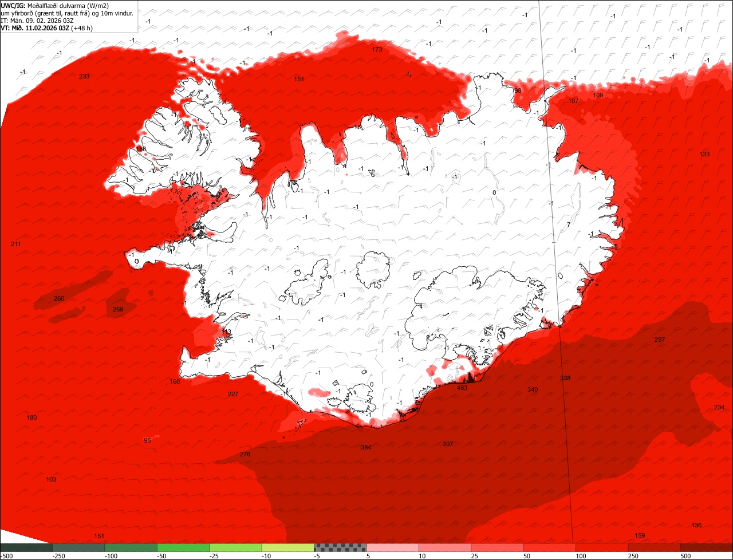Click the legend description line mentioning '10m vindur'

[x=67, y=13]
